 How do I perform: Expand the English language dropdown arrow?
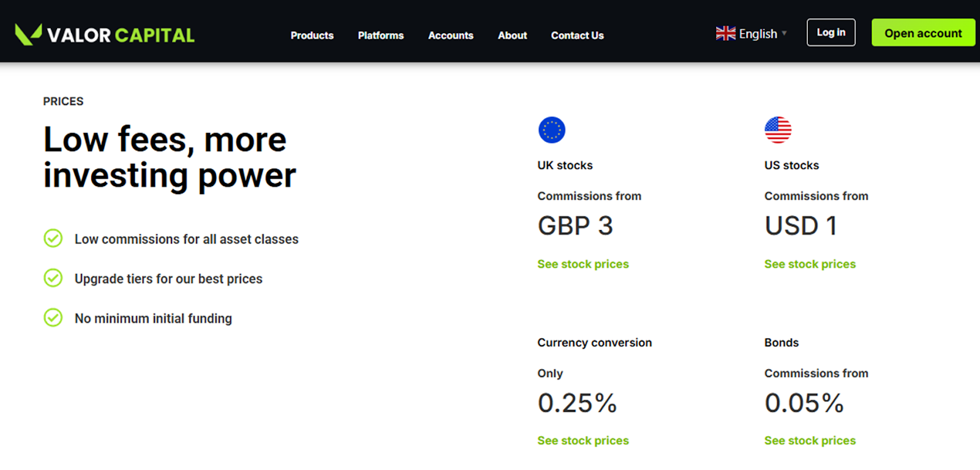click(784, 34)
